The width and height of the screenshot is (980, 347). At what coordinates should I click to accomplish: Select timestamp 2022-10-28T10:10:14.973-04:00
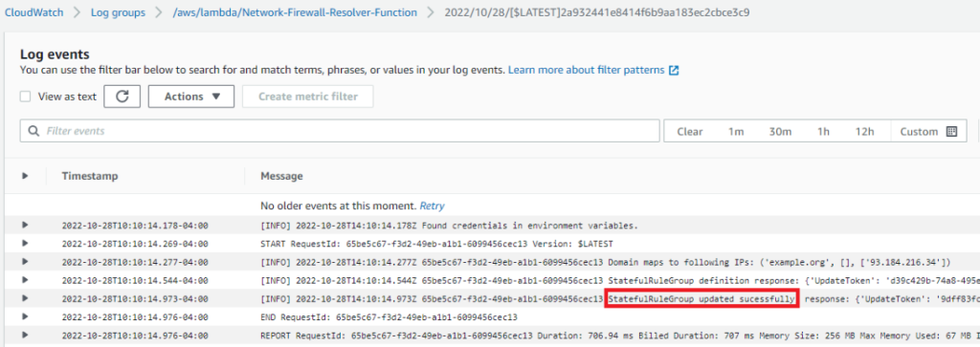[135, 299]
